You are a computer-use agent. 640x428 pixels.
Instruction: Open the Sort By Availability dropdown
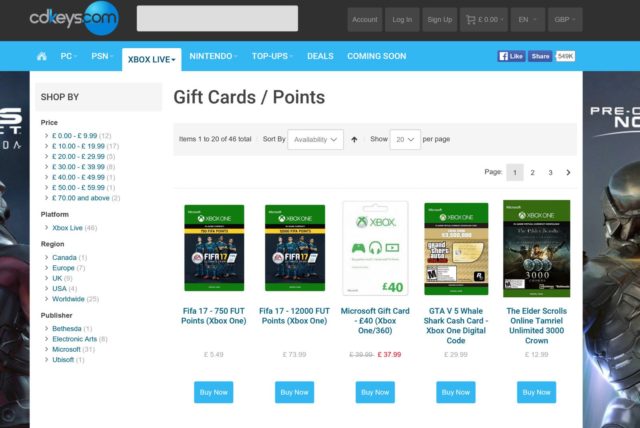(x=316, y=140)
